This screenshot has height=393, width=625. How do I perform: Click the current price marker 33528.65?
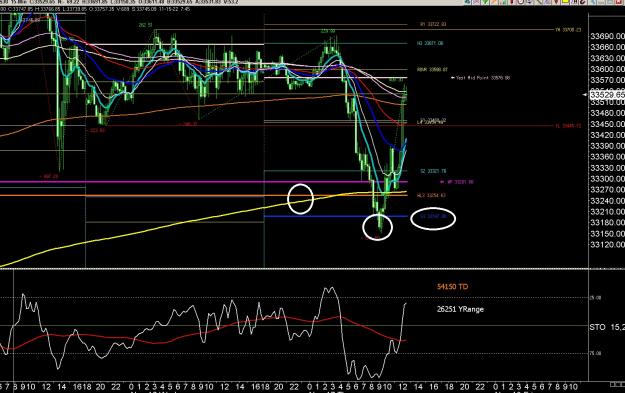pos(607,95)
